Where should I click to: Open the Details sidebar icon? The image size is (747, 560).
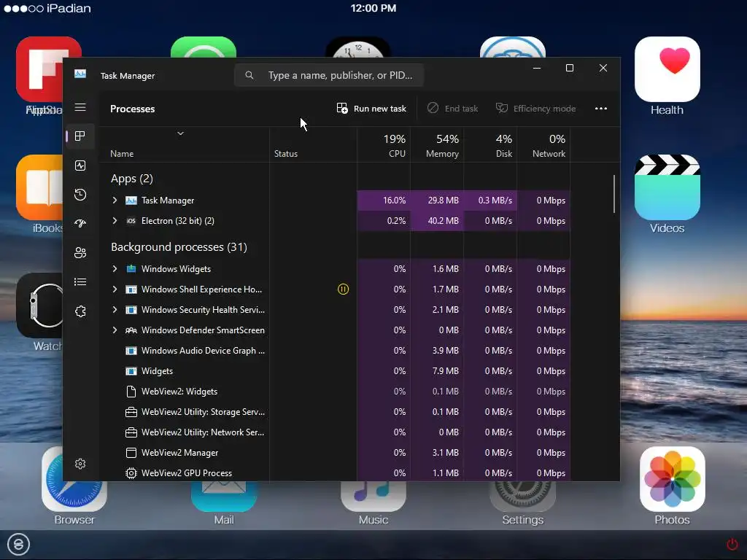80,282
